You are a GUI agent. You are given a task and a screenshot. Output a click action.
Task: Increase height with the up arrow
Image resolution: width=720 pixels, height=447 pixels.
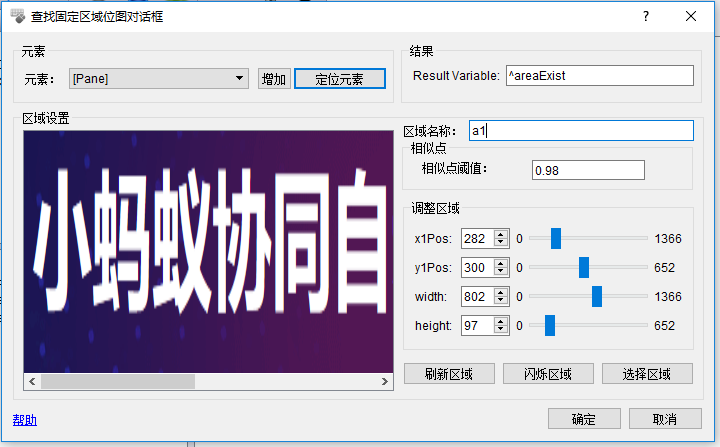click(x=501, y=321)
